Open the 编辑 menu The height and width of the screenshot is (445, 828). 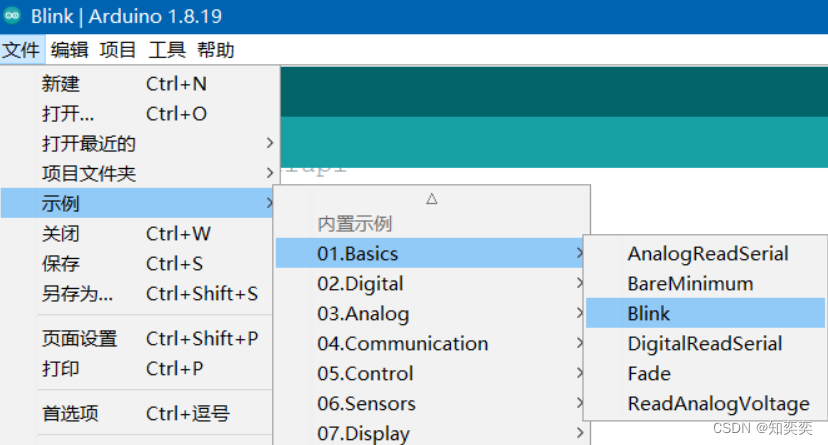click(70, 50)
